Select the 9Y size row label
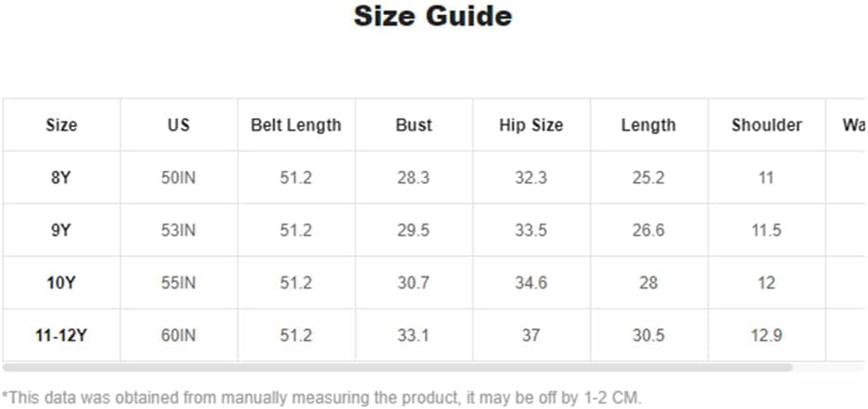The width and height of the screenshot is (868, 409). pyautogui.click(x=61, y=230)
